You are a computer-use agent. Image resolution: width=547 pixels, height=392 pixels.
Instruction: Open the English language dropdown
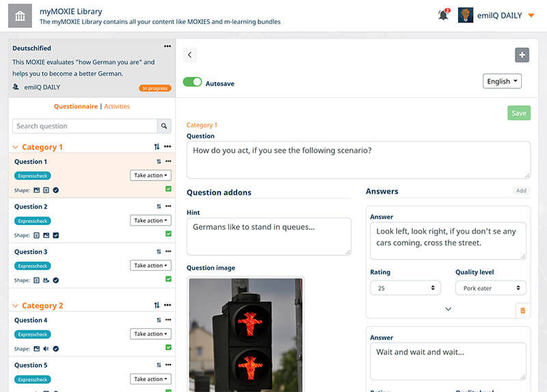click(502, 81)
